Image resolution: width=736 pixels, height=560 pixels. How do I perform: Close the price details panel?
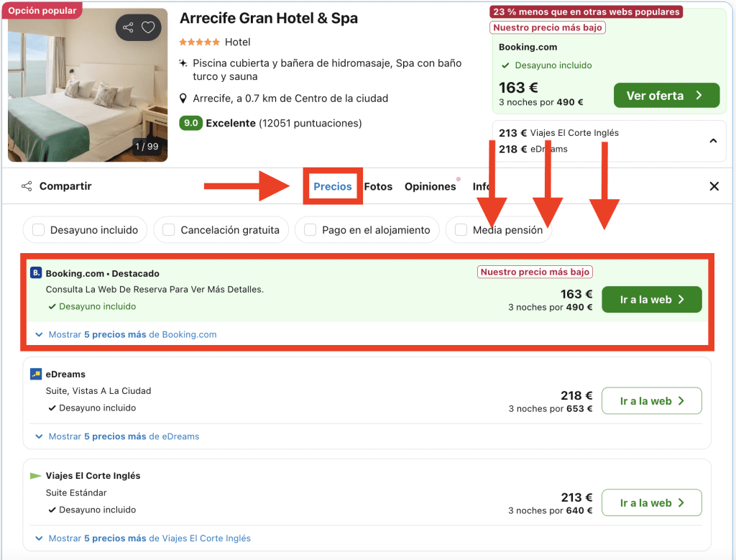pos(714,186)
